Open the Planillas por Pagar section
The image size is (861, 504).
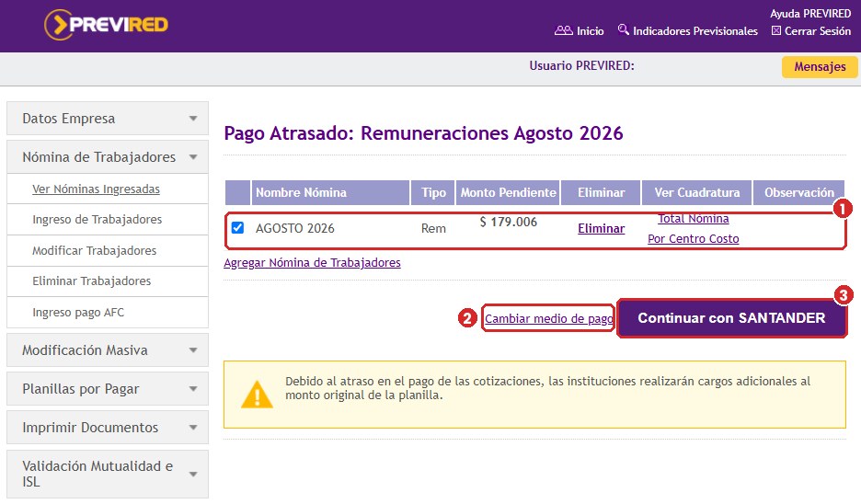[108, 389]
